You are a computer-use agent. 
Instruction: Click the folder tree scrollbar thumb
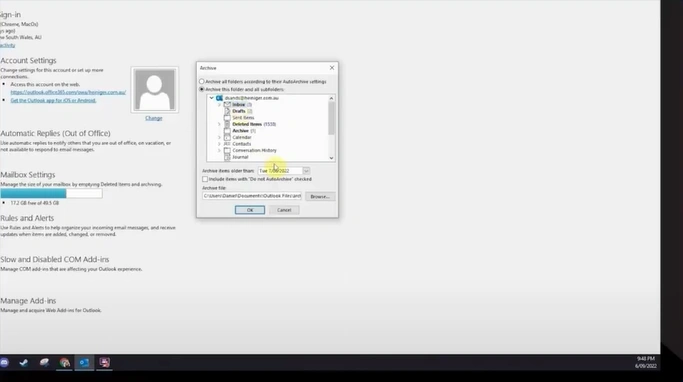(x=331, y=118)
